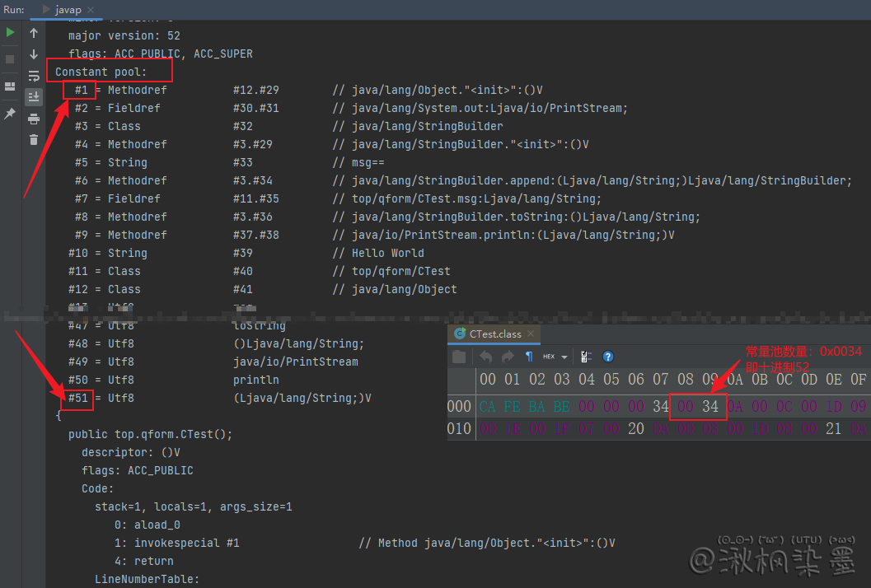This screenshot has height=588, width=871.
Task: Redo change in hex editor toolbar
Action: click(508, 357)
